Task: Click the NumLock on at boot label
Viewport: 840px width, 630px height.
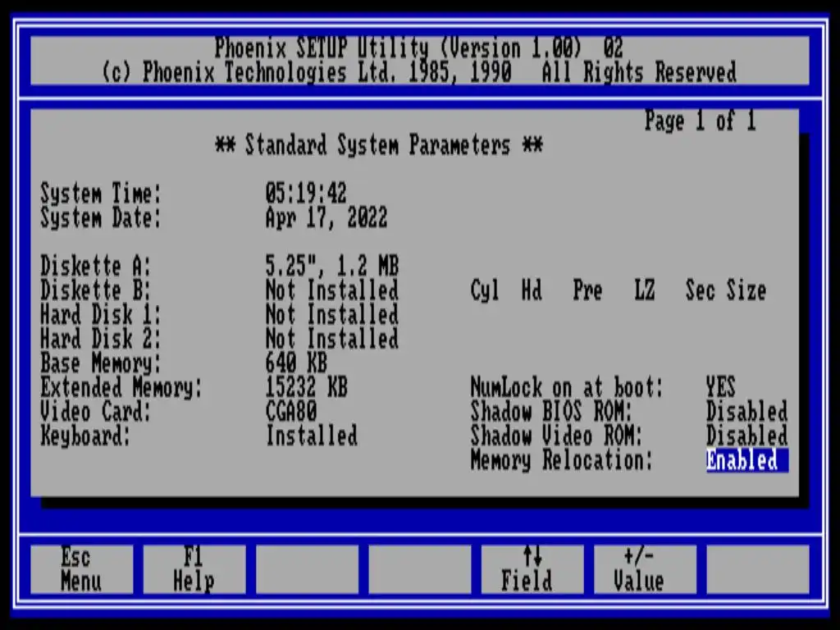Action: click(567, 387)
